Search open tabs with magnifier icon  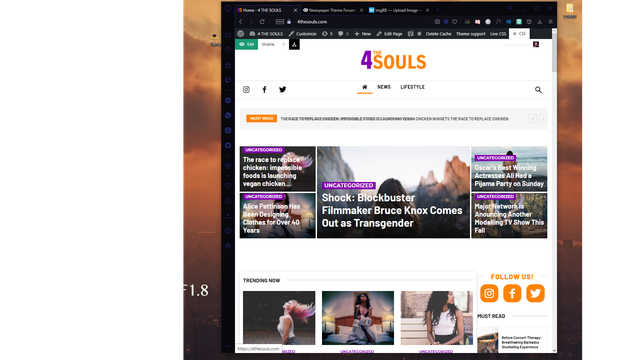pos(510,8)
